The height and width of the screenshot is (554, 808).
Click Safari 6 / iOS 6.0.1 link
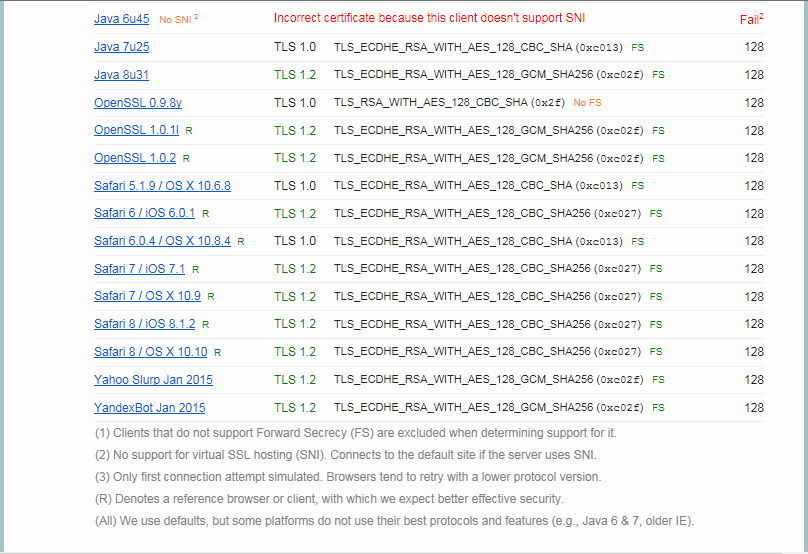[145, 214]
